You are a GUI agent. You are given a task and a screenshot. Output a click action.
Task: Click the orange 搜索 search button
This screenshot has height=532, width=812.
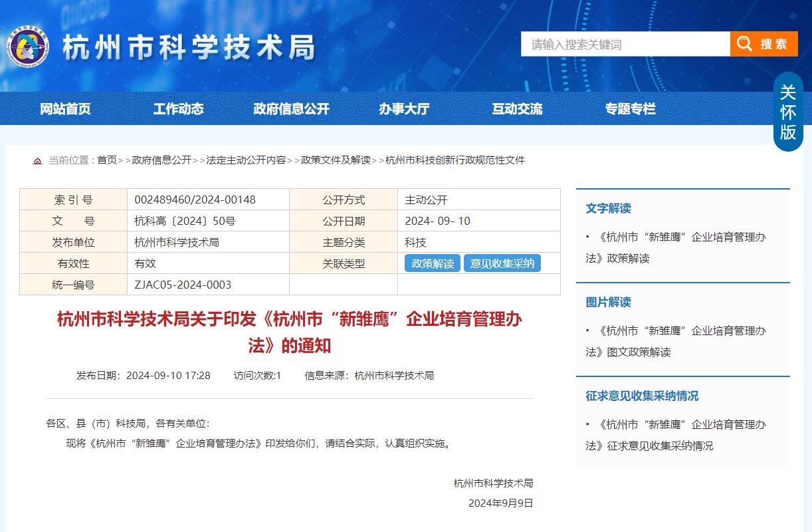coord(764,44)
